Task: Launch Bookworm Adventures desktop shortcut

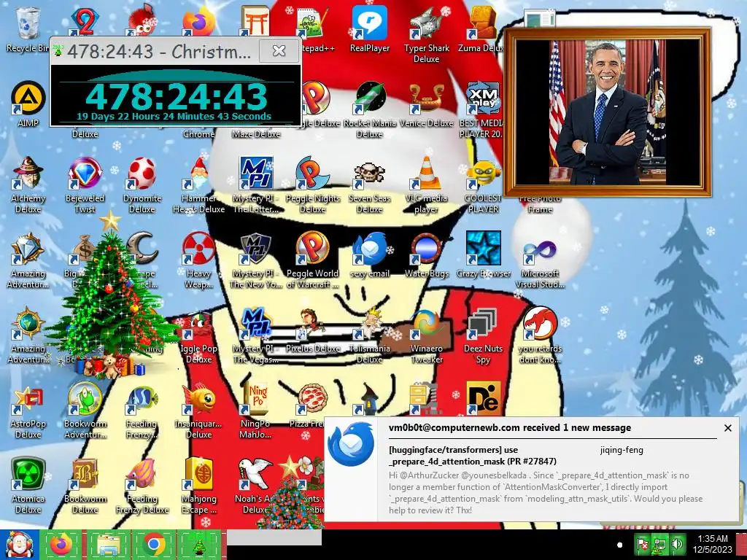Action: [85, 411]
